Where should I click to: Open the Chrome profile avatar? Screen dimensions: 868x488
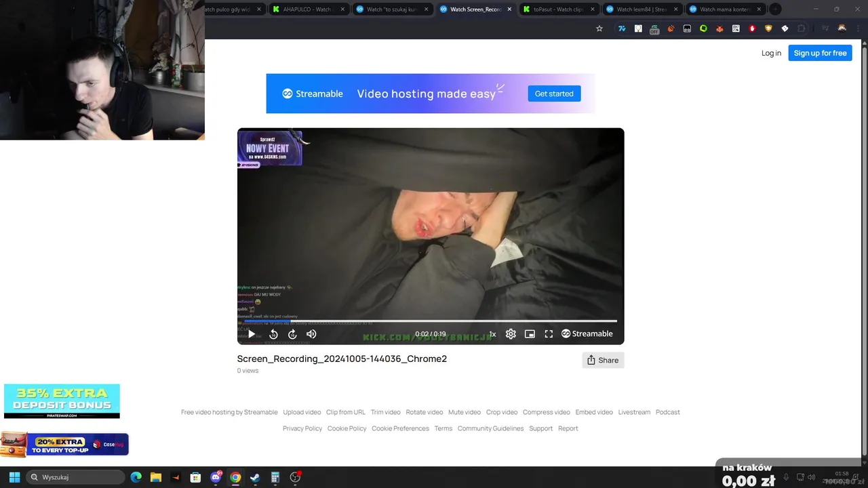pos(842,28)
